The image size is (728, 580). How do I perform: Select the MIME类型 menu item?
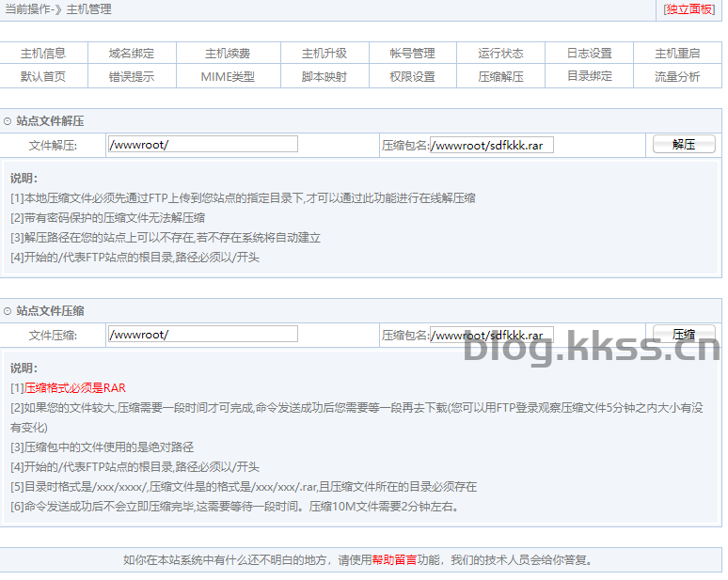pyautogui.click(x=228, y=77)
